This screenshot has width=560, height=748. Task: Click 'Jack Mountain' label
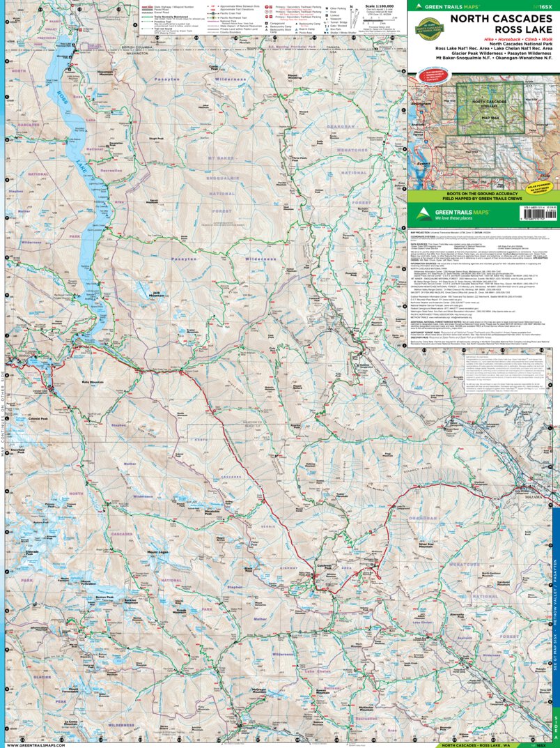(x=156, y=296)
